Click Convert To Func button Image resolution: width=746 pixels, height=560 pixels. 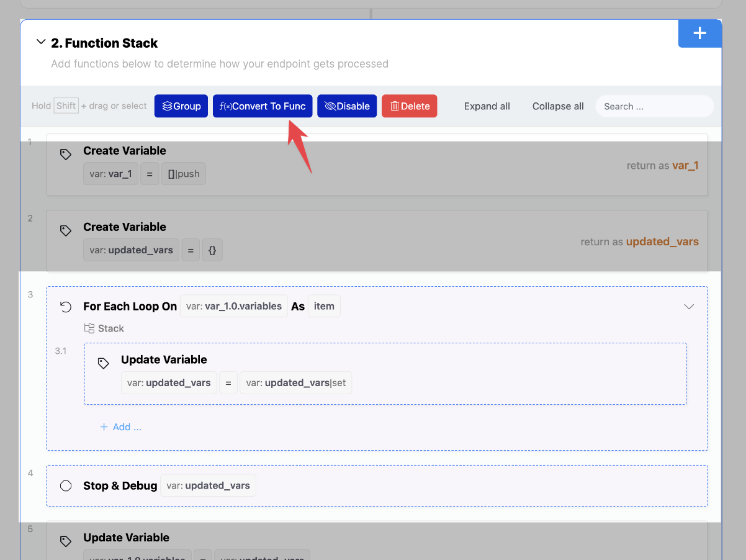263,106
